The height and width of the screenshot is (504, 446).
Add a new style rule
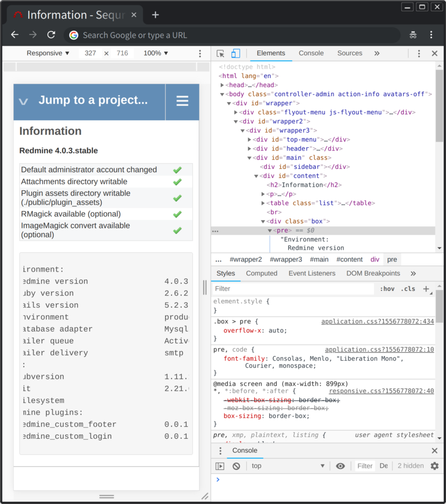click(426, 289)
